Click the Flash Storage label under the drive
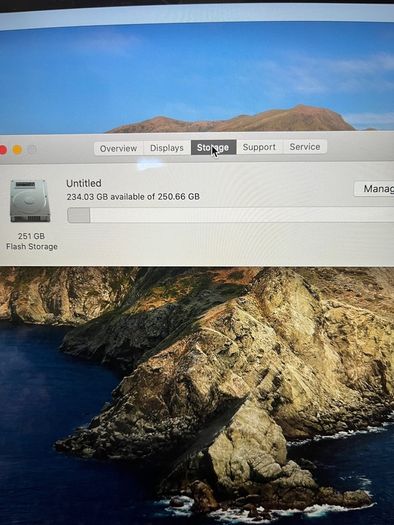This screenshot has height=525, width=394. click(x=32, y=247)
